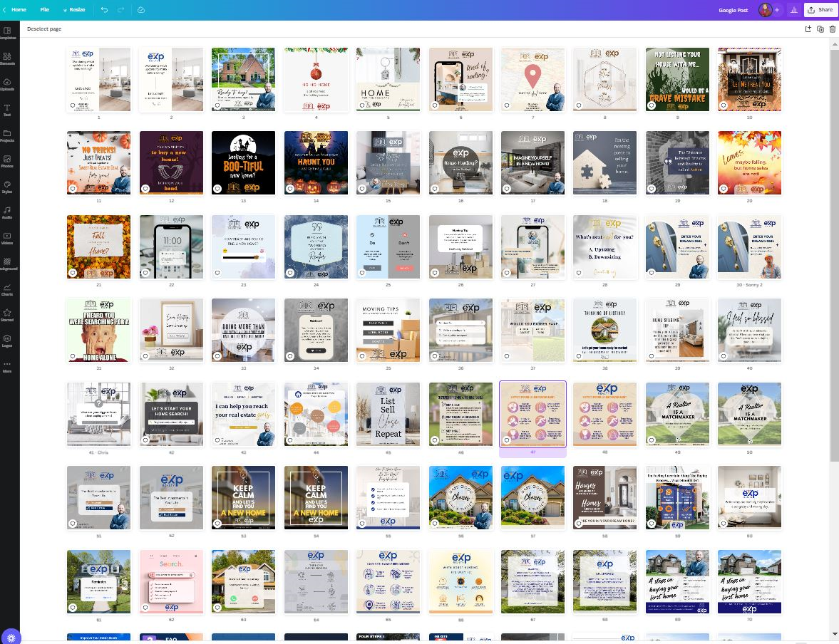Select page 4 red ornament thumbnail
Viewport: 839px width, 644px height.
pos(316,79)
